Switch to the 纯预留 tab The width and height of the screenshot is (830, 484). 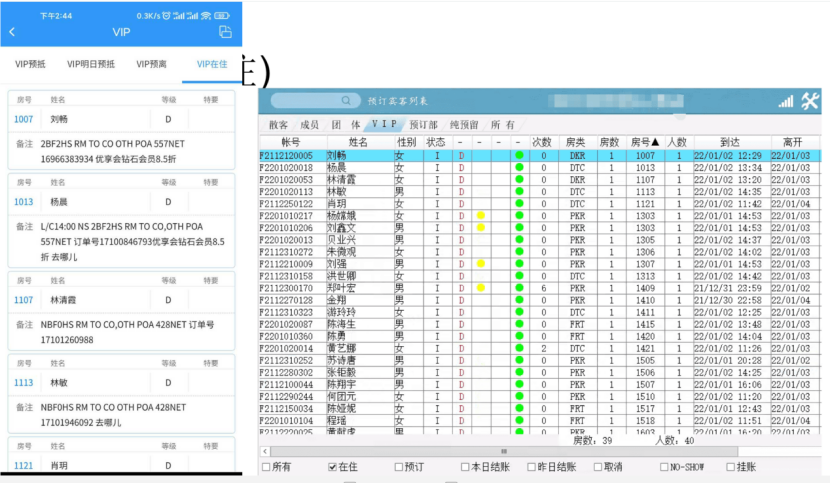pyautogui.click(x=464, y=125)
